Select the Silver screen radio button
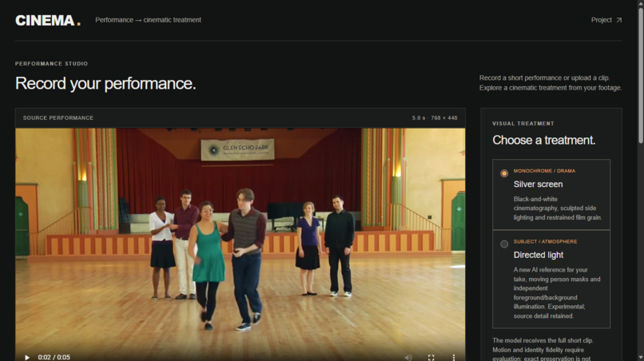 [x=504, y=173]
